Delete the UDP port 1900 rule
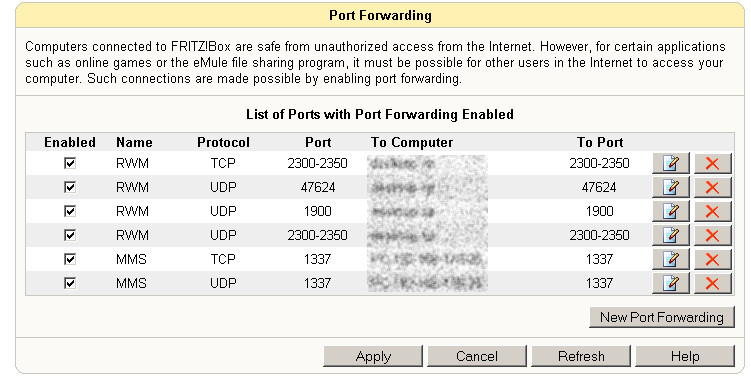The width and height of the screenshot is (751, 384). click(x=713, y=211)
